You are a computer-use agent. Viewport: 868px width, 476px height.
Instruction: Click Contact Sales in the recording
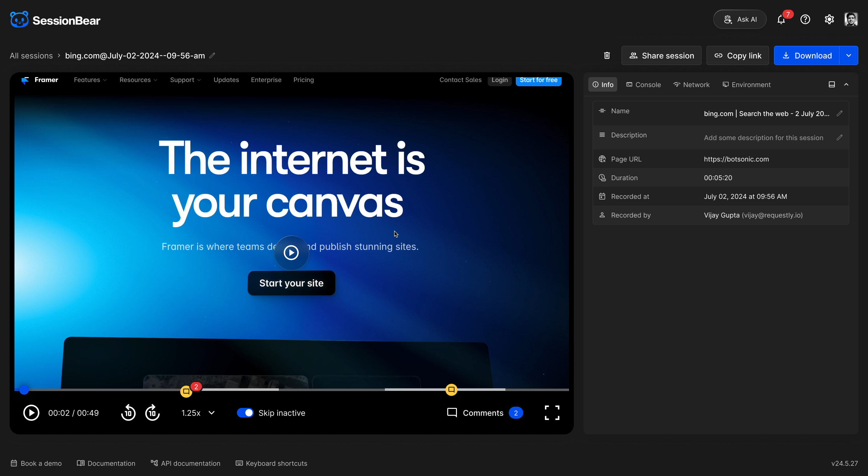coord(460,80)
